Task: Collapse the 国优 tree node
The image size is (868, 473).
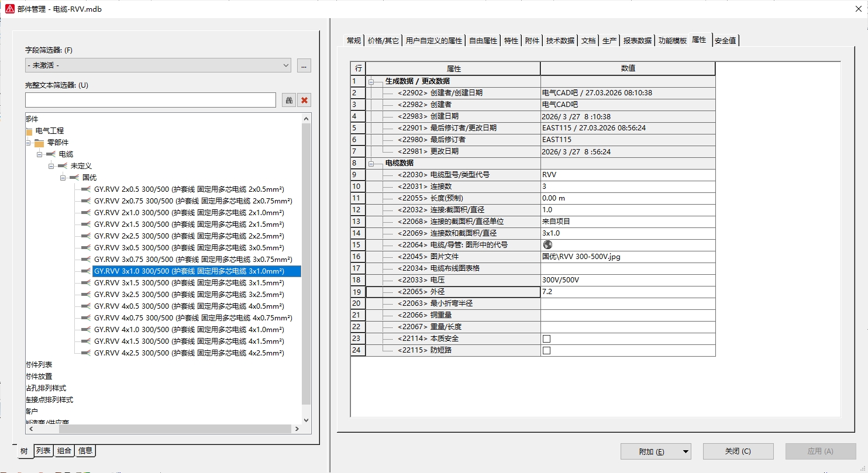Action: point(63,178)
